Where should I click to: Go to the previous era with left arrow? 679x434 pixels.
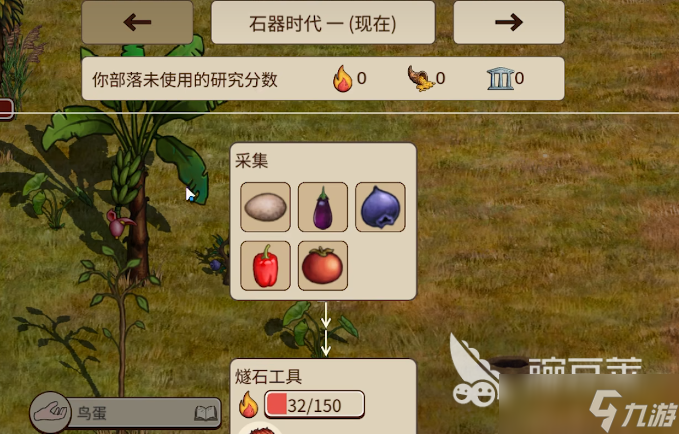[137, 22]
